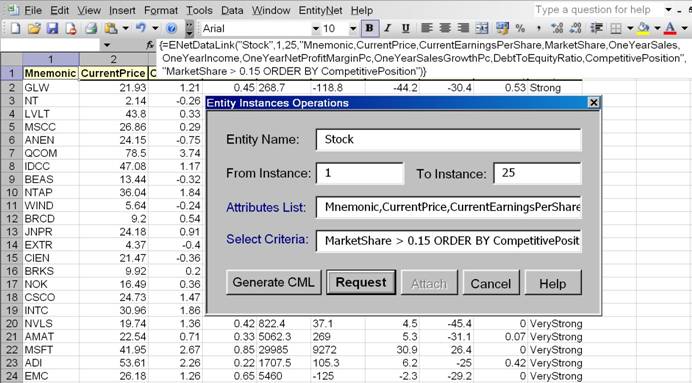This screenshot has width=692, height=383.
Task: Click the fx insert function icon
Action: (x=150, y=45)
